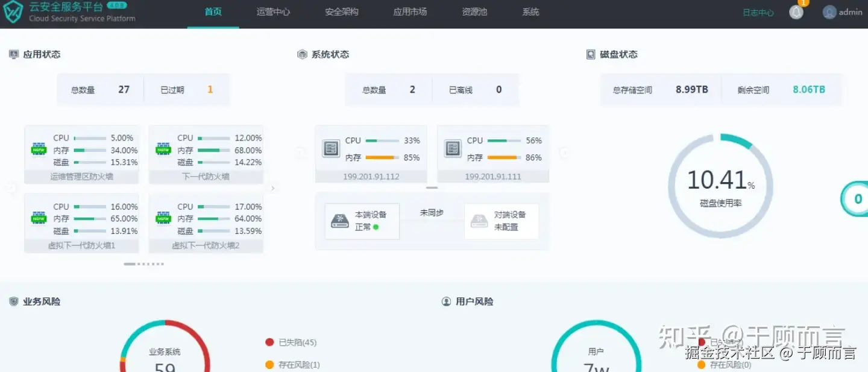Image resolution: width=868 pixels, height=372 pixels.
Task: Click the 未同步 sync status text
Action: 432,213
